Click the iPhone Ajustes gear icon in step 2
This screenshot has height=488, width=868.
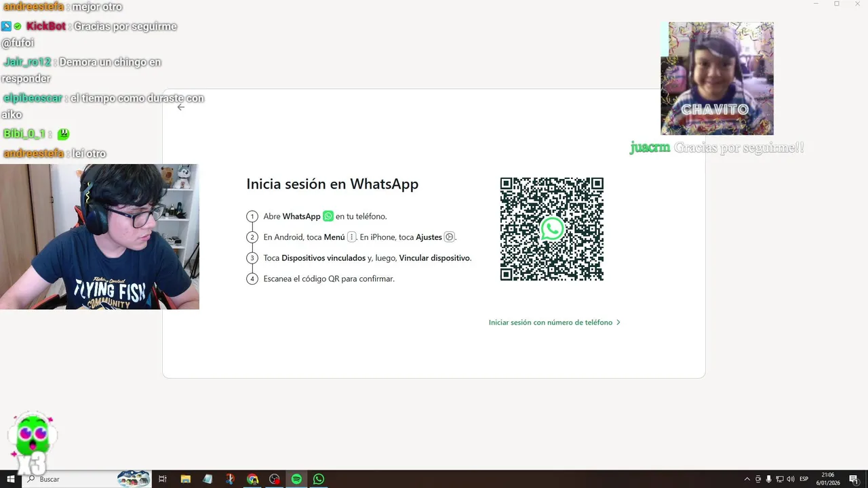click(449, 237)
